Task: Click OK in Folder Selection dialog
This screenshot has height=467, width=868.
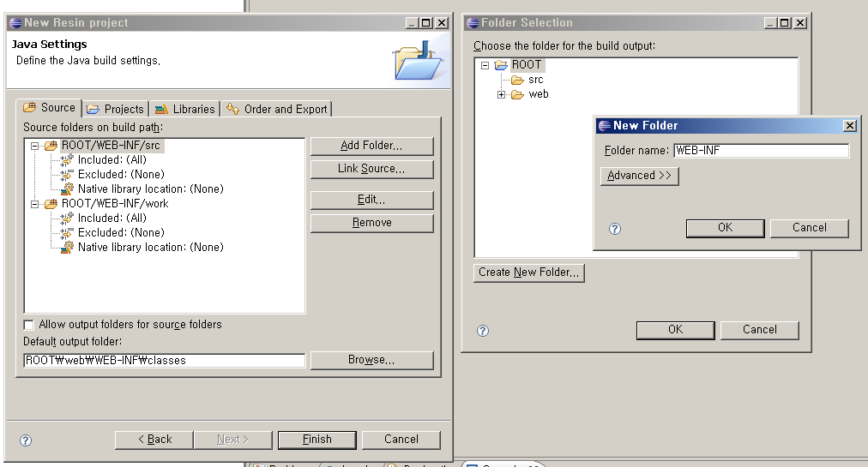Action: [x=675, y=330]
